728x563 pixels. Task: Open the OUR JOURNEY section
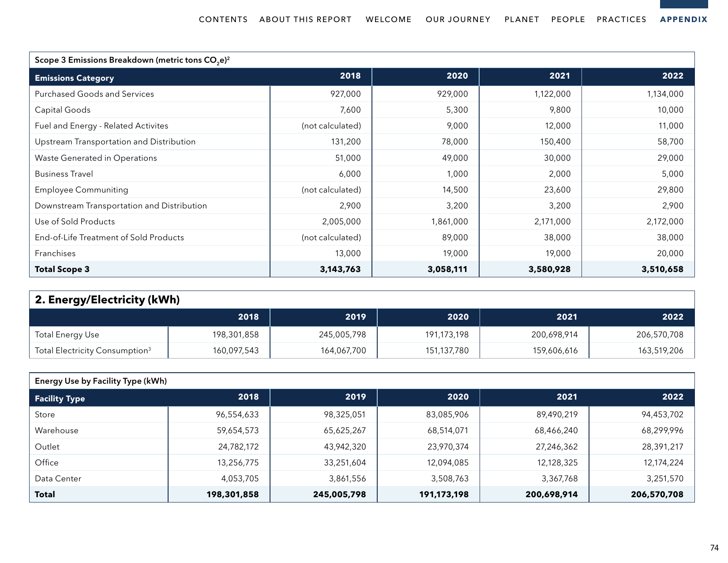pos(458,19)
